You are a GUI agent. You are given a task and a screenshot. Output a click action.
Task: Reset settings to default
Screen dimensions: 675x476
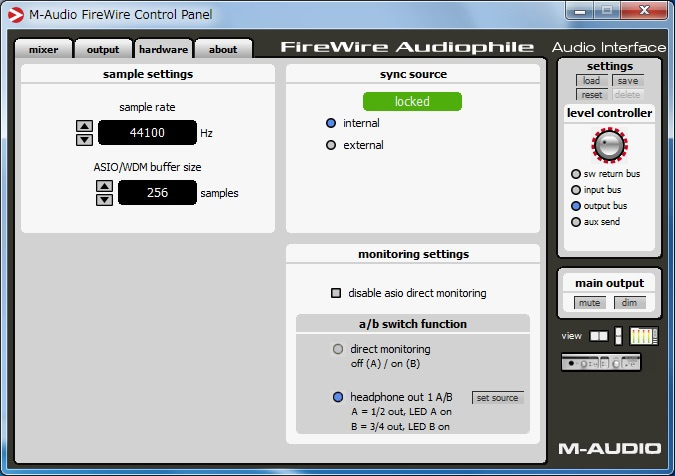tap(591, 94)
